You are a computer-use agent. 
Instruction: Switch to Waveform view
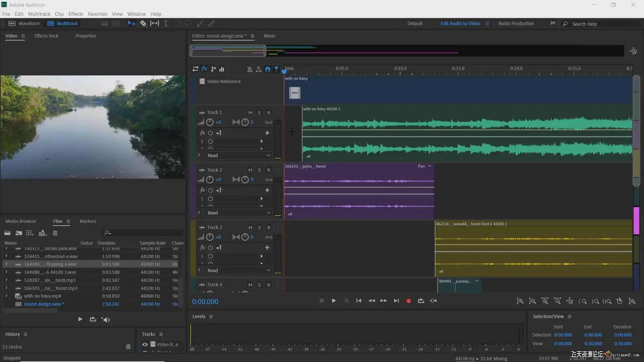pos(24,23)
